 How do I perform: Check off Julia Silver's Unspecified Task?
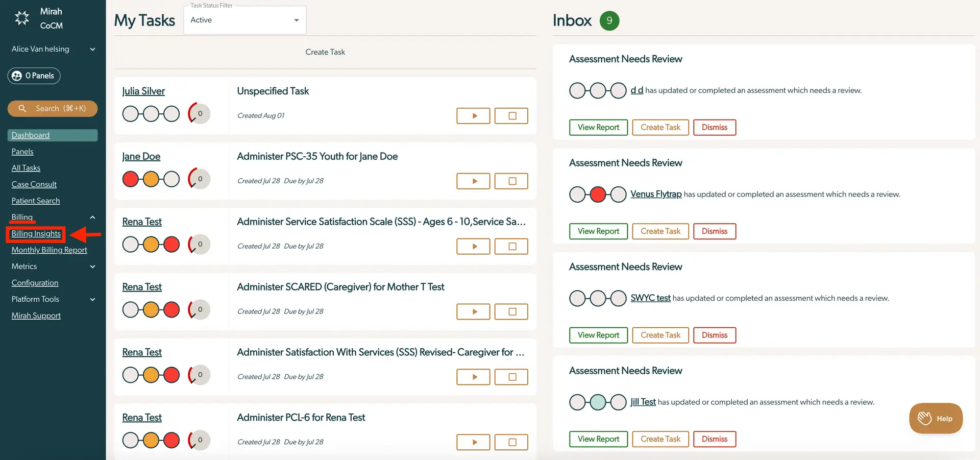(511, 115)
